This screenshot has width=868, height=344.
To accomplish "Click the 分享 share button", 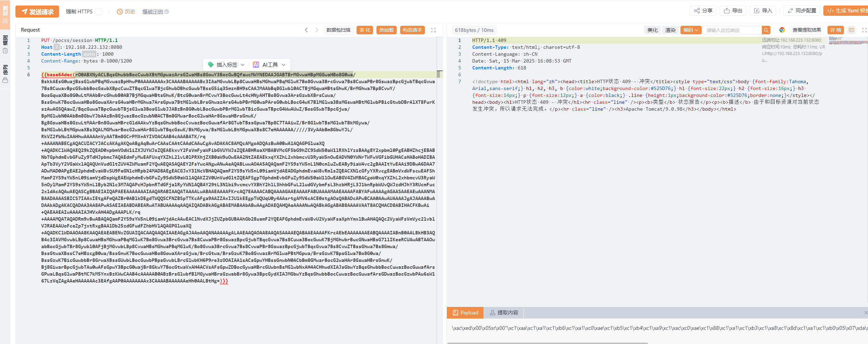I will pyautogui.click(x=703, y=11).
